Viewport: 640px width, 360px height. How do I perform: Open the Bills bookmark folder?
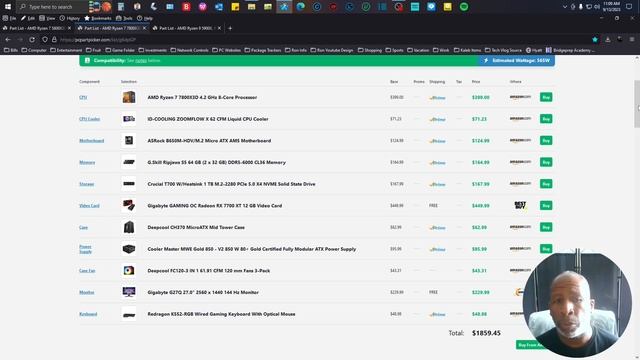(x=11, y=50)
